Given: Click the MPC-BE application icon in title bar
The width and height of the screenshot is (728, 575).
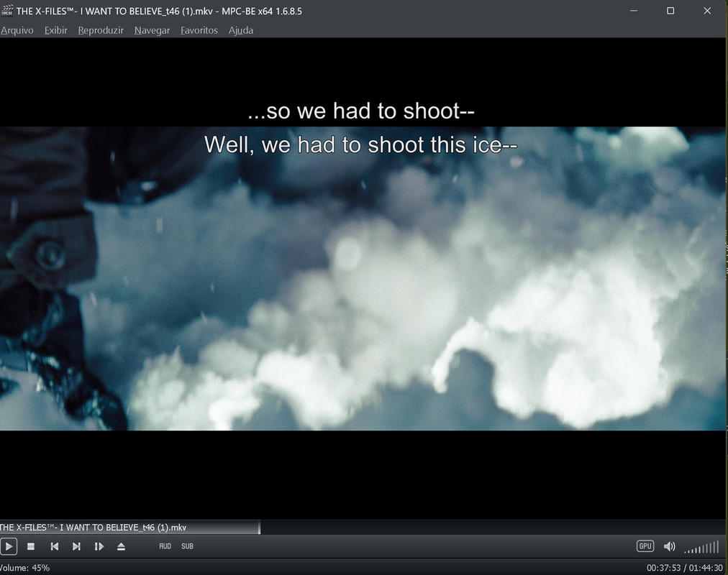Looking at the screenshot, I should pos(7,11).
